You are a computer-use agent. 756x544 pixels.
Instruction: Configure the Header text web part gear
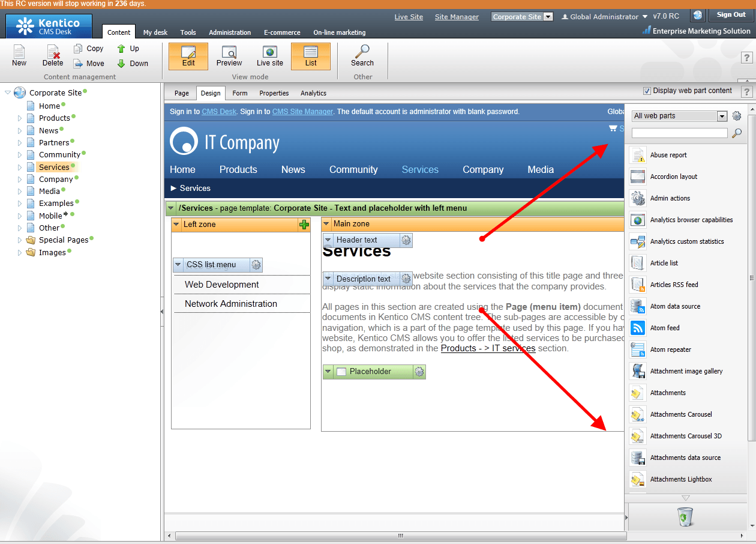pyautogui.click(x=406, y=240)
